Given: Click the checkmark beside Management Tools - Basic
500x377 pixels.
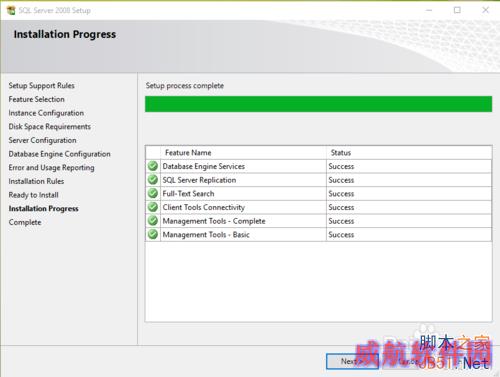Looking at the screenshot, I should (153, 234).
